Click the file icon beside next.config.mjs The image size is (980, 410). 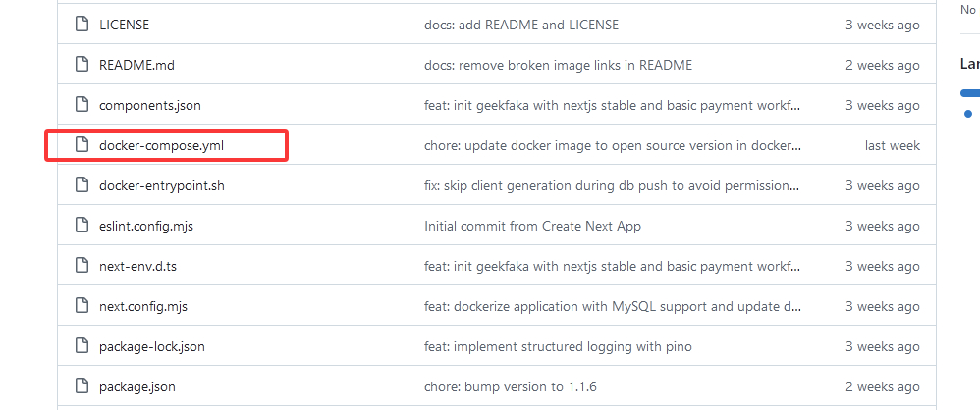pos(82,306)
